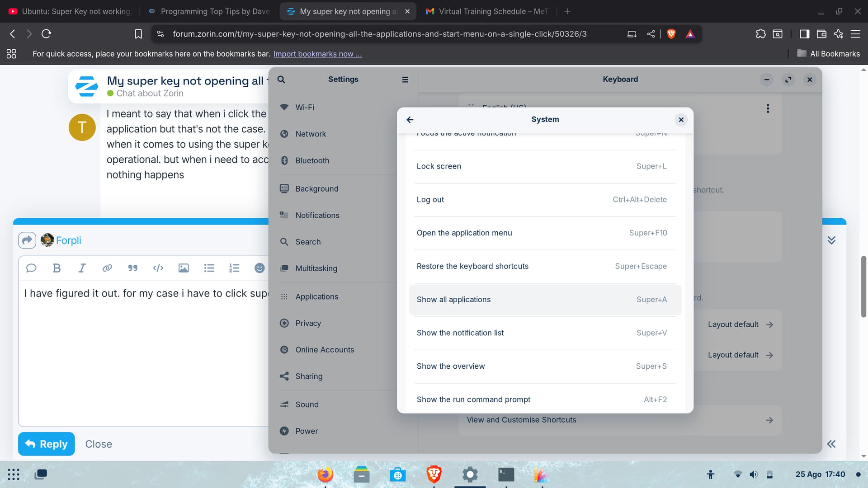868x488 pixels.
Task: Click the preformatted code icon
Action: click(x=158, y=268)
